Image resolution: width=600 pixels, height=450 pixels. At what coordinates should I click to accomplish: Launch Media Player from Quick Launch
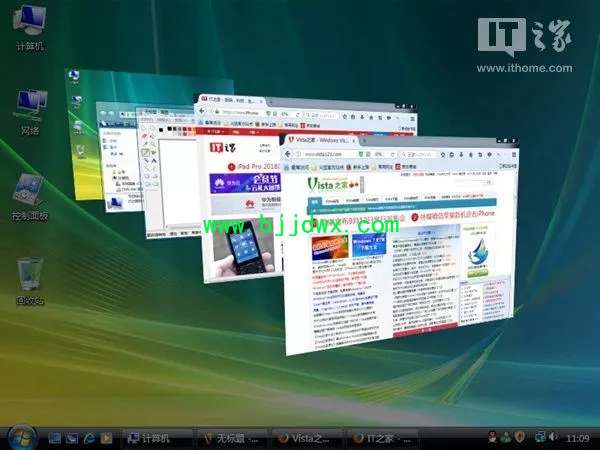point(106,438)
